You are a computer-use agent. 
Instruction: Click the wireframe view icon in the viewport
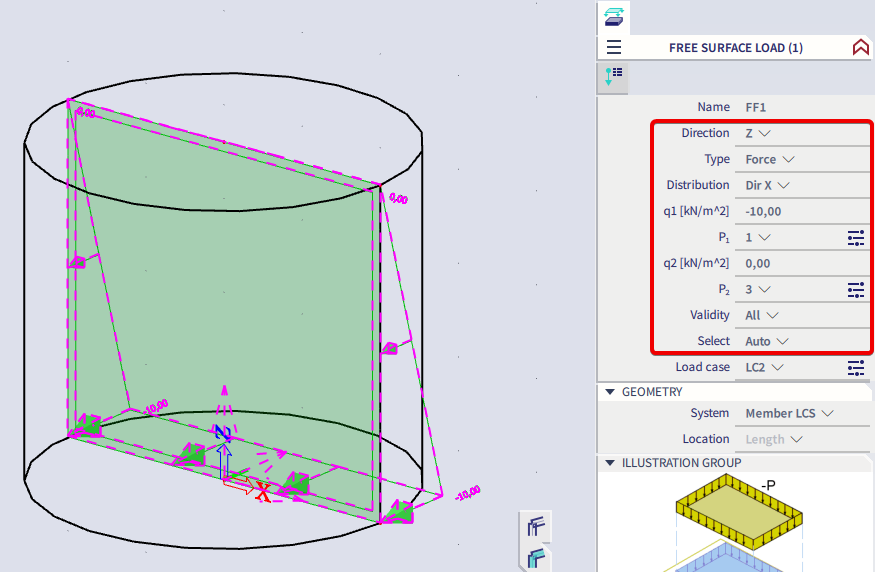click(536, 525)
